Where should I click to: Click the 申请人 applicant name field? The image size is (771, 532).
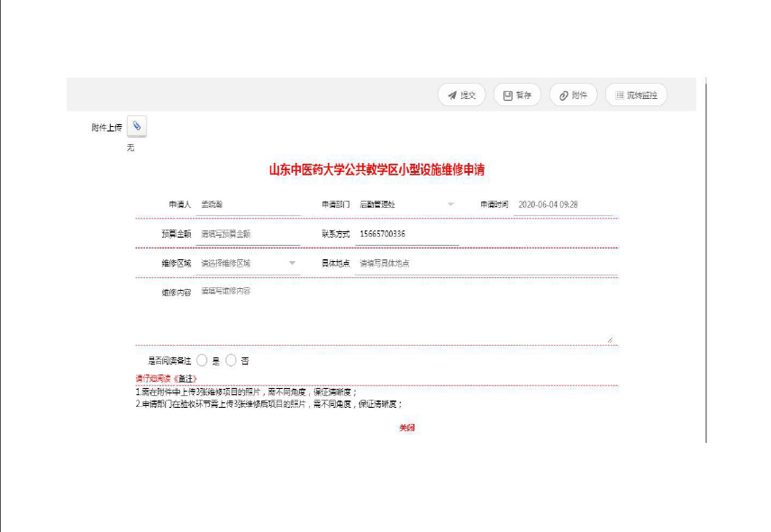tap(249, 205)
